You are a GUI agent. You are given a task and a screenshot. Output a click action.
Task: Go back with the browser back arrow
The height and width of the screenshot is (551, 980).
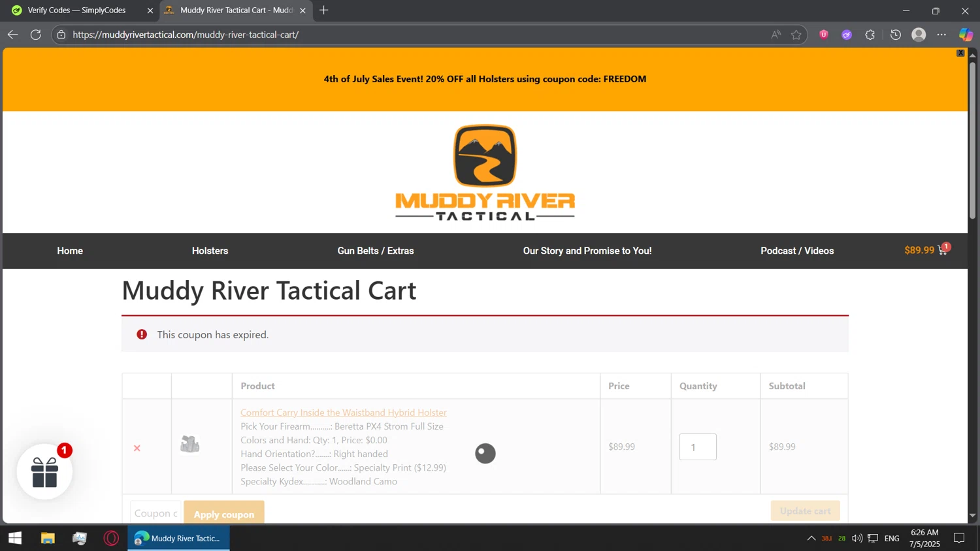coord(12,35)
